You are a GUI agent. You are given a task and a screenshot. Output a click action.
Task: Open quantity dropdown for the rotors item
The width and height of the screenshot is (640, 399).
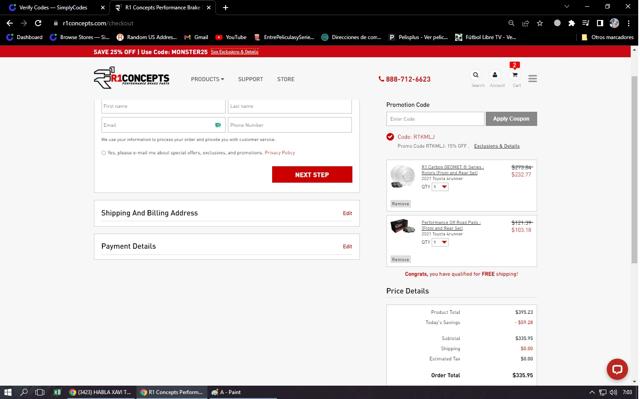pos(440,187)
